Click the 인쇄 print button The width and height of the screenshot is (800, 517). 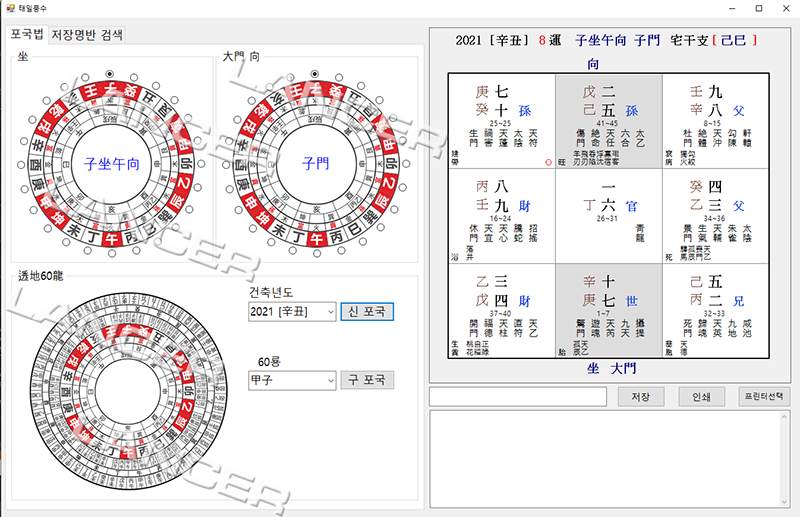tap(702, 397)
